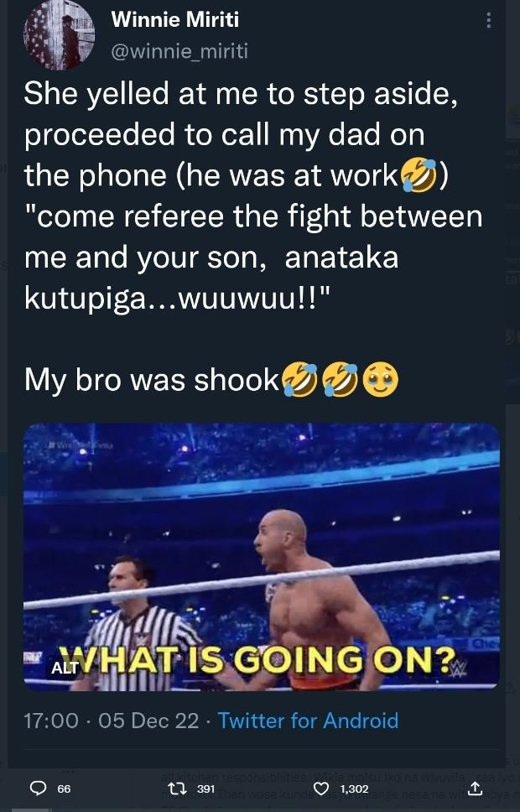
Task: Like the tweet with heart icon
Action: pos(321,789)
